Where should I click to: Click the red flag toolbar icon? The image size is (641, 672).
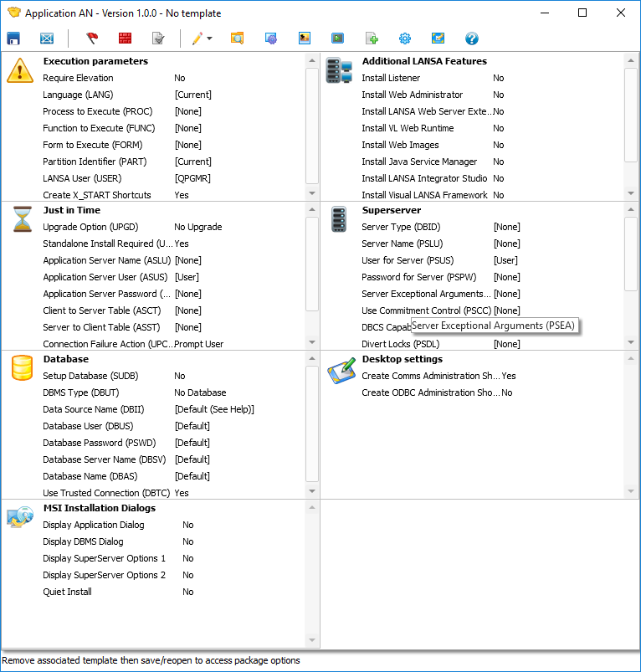92,38
